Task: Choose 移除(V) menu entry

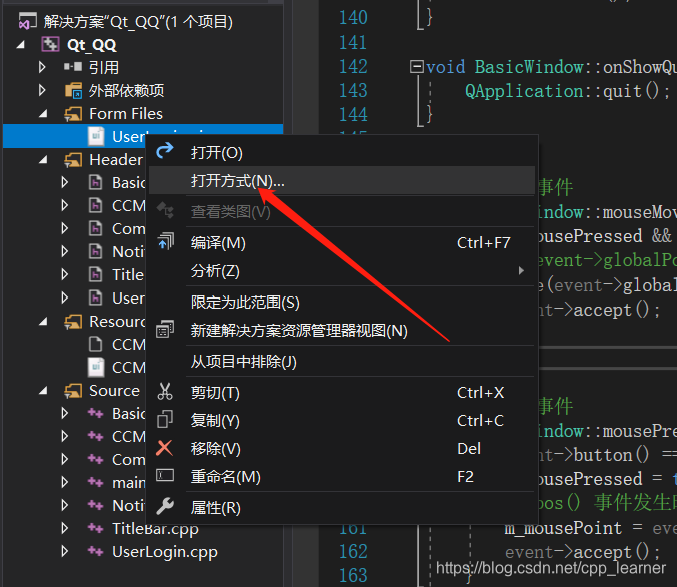Action: (342, 448)
